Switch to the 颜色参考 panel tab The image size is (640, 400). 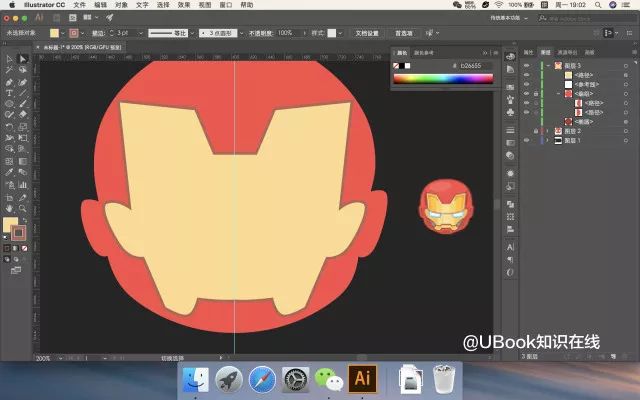click(x=424, y=53)
